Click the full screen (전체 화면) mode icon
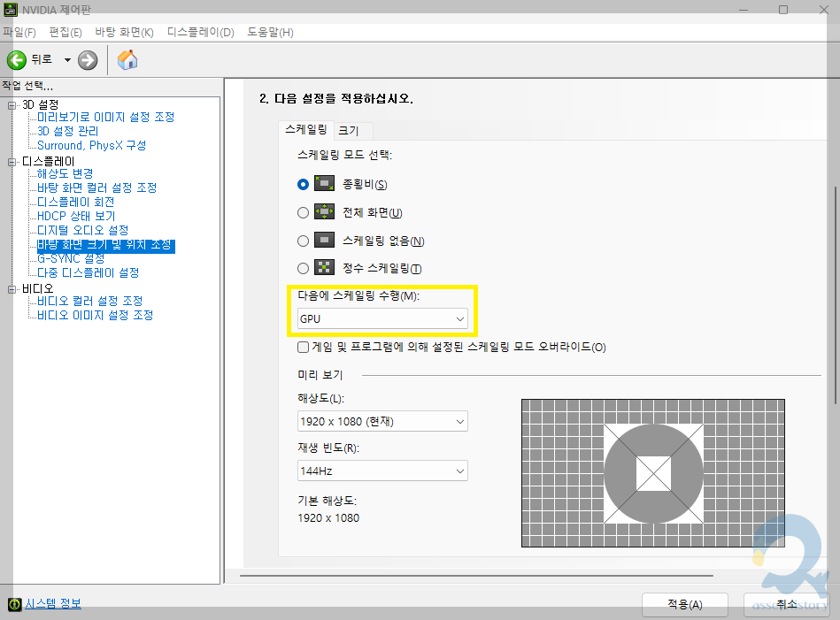The height and width of the screenshot is (620, 840). (x=324, y=212)
